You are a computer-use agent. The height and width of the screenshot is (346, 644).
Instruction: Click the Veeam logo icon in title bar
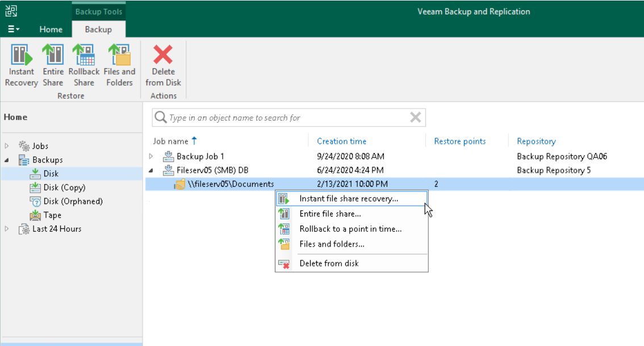pyautogui.click(x=11, y=11)
